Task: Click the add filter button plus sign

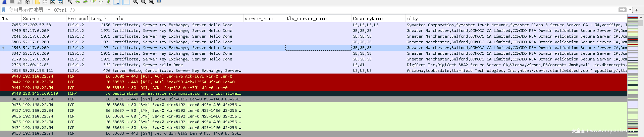Action: point(636,10)
